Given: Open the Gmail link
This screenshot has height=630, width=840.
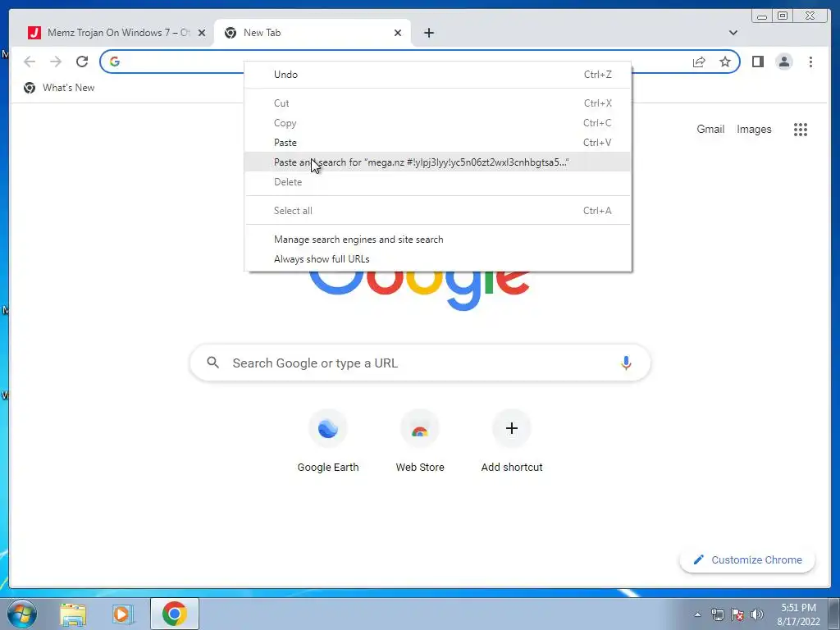Looking at the screenshot, I should [710, 129].
